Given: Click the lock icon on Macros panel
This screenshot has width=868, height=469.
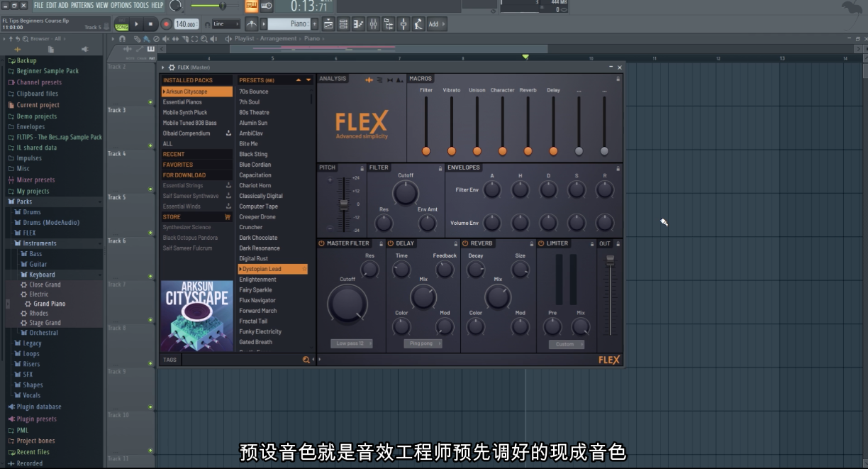Looking at the screenshot, I should pos(618,79).
